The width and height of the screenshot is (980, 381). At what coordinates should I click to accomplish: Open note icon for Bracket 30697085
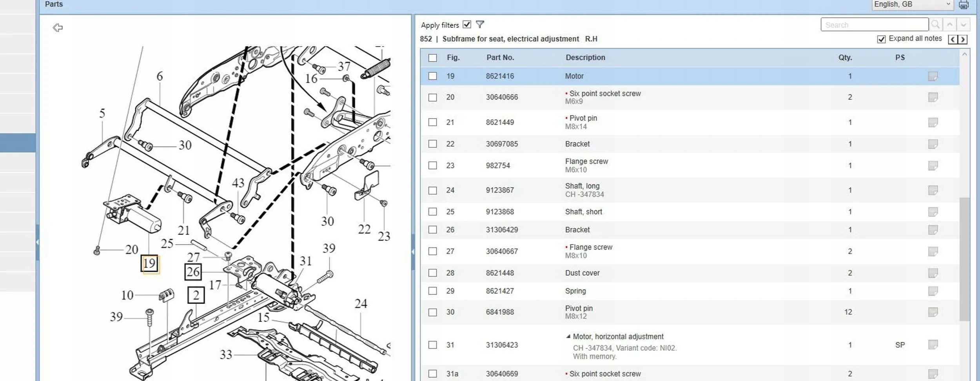[933, 144]
